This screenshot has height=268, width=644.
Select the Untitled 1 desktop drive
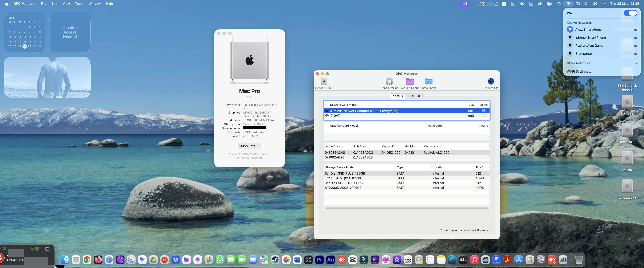coord(627,133)
